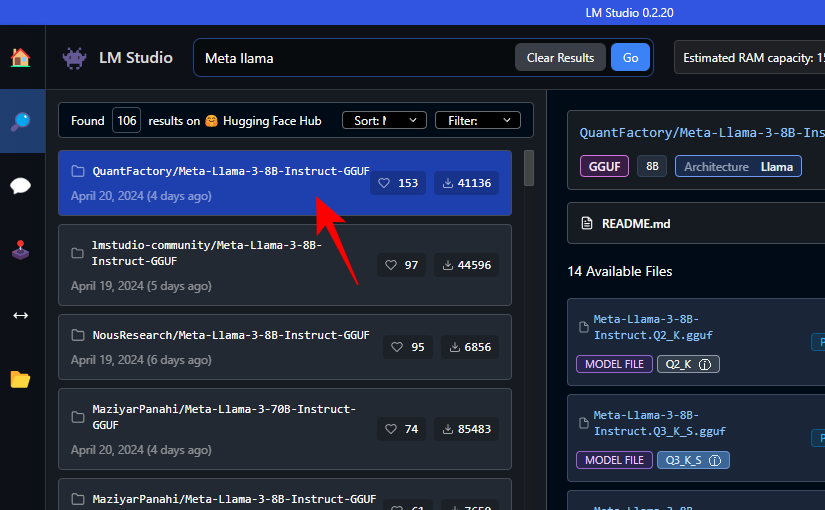This screenshot has width=825, height=510.
Task: Click the Hugging Face Hub label
Action: pyautogui.click(x=272, y=121)
